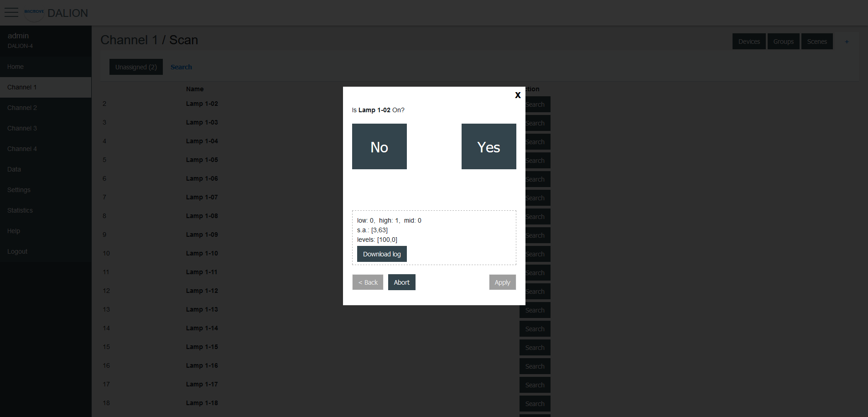Answer Yes for Lamp 1-02

coord(489,146)
